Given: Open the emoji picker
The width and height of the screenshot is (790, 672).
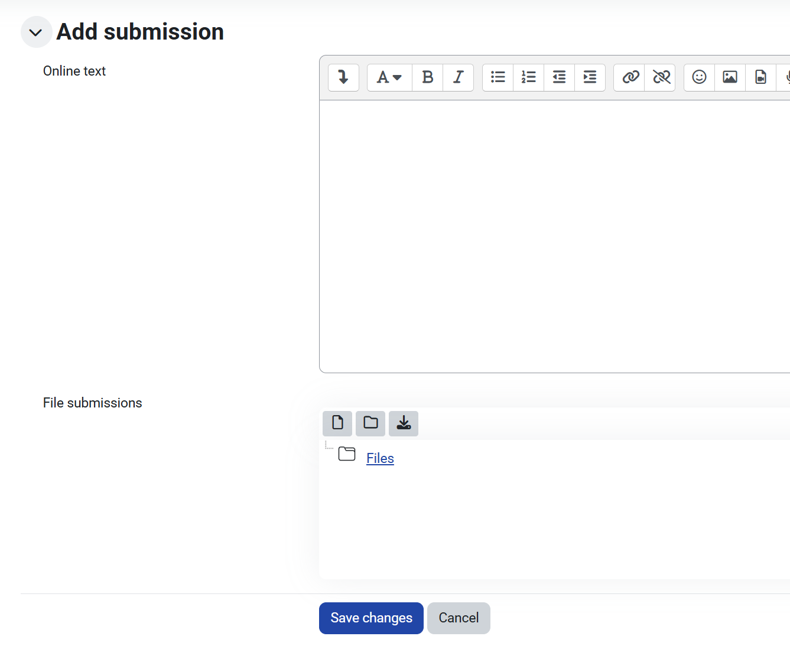Looking at the screenshot, I should [699, 77].
